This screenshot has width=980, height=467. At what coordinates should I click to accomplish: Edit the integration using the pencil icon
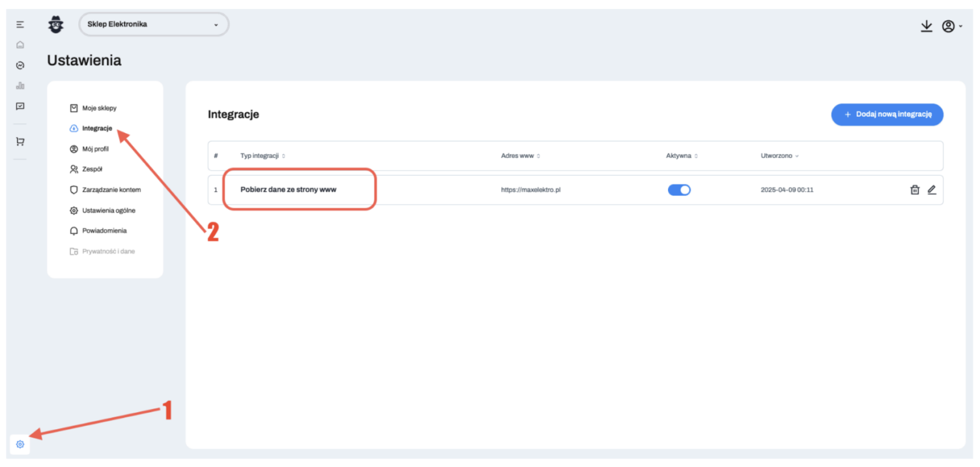click(x=932, y=190)
